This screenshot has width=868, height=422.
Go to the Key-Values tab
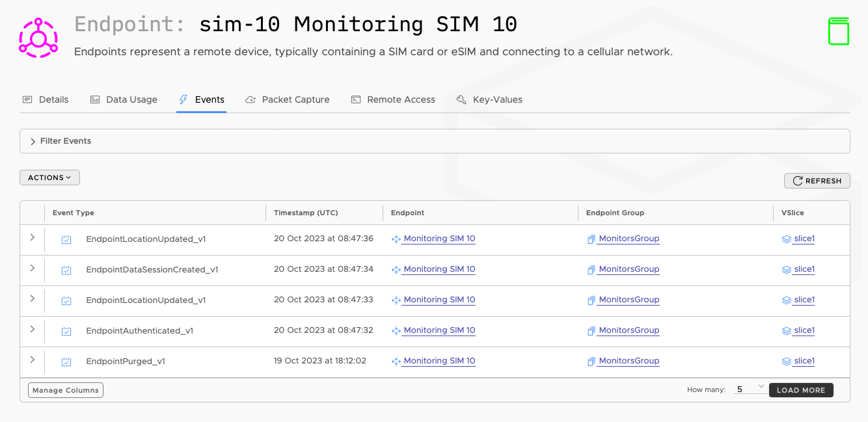pyautogui.click(x=489, y=99)
